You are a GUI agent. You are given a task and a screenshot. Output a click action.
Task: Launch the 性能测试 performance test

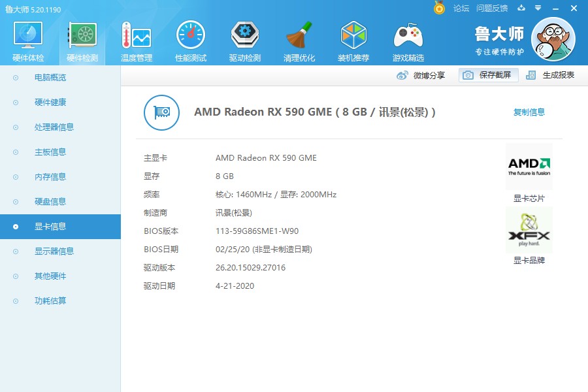pyautogui.click(x=190, y=39)
